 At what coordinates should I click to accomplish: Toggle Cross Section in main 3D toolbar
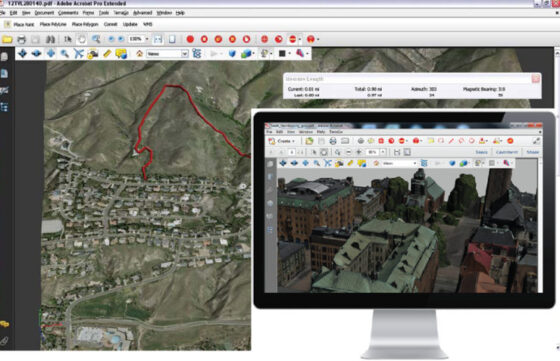tap(300, 54)
